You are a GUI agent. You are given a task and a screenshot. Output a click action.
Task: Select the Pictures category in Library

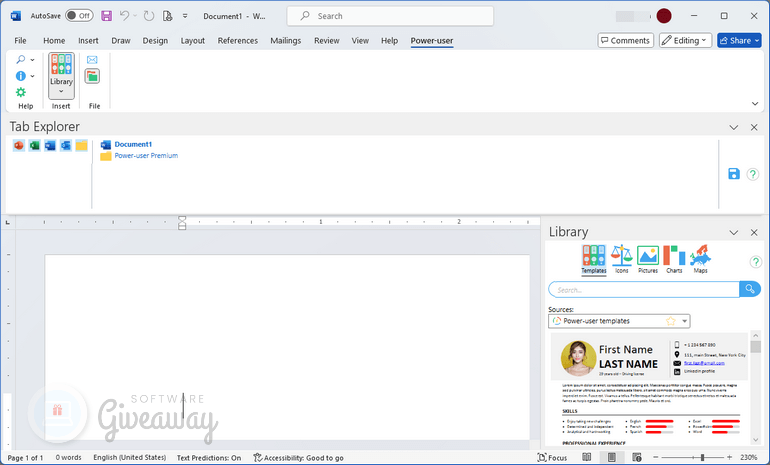click(x=648, y=260)
